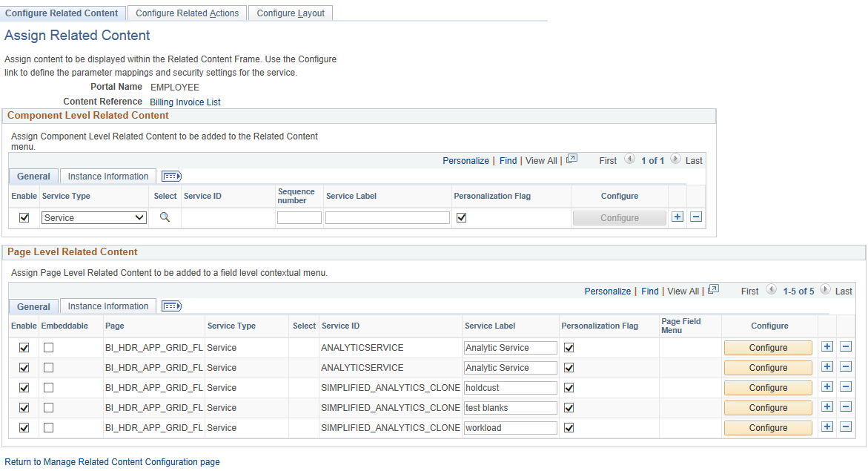868x471 pixels.
Task: Open the Service Type dropdown
Action: click(x=94, y=218)
